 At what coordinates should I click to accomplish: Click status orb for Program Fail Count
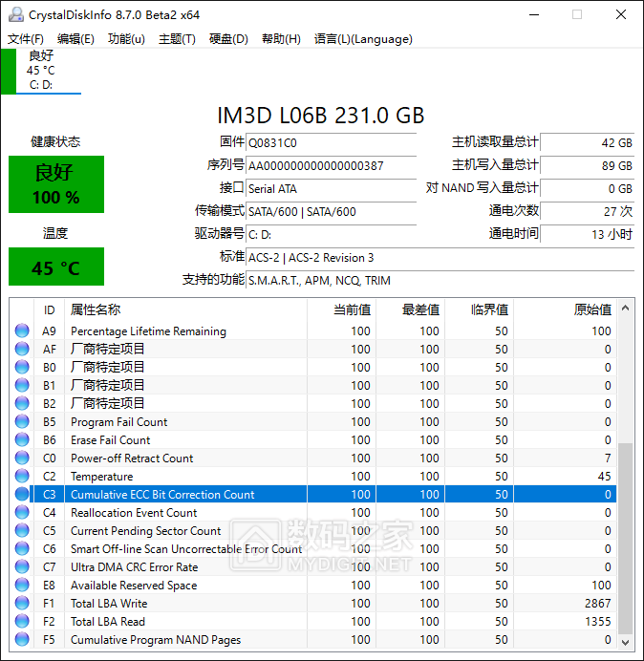pyautogui.click(x=22, y=422)
